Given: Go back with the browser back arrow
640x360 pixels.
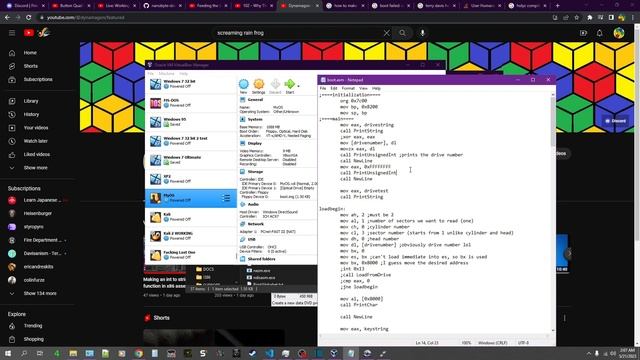Looking at the screenshot, I should (7, 18).
